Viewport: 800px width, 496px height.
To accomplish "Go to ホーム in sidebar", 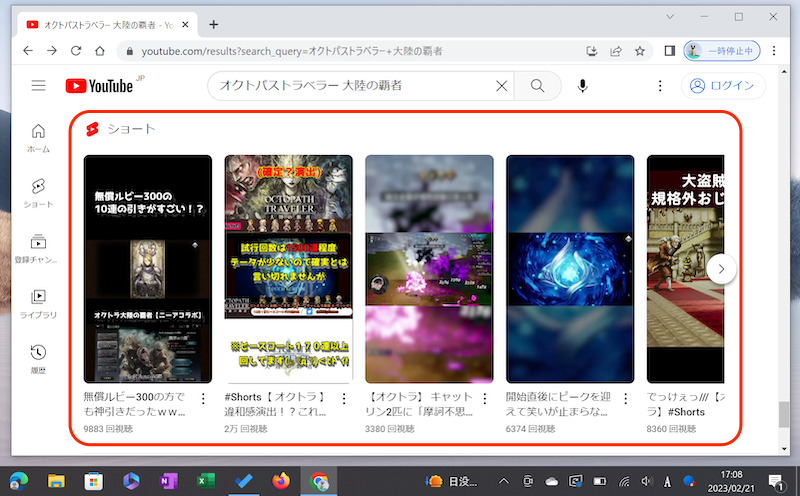I will click(38, 138).
